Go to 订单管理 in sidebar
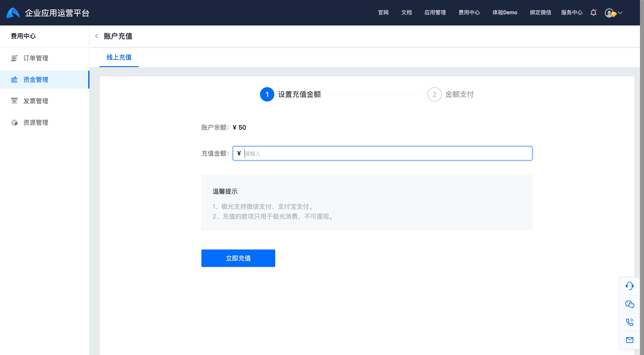The image size is (644, 355). click(x=45, y=58)
